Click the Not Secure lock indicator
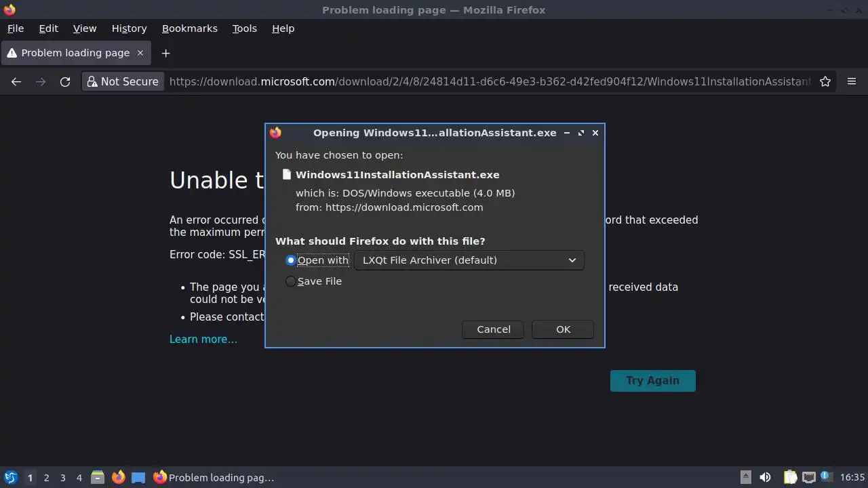The height and width of the screenshot is (488, 868). pos(123,81)
